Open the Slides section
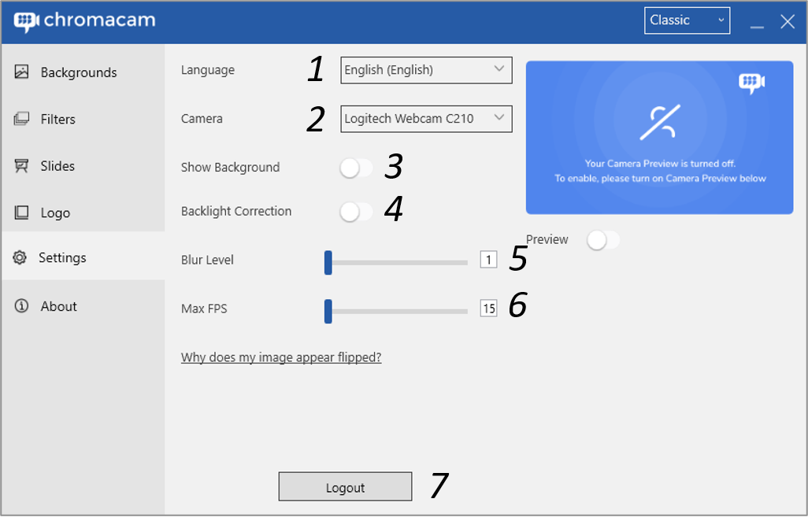Image resolution: width=808 pixels, height=532 pixels. click(58, 166)
